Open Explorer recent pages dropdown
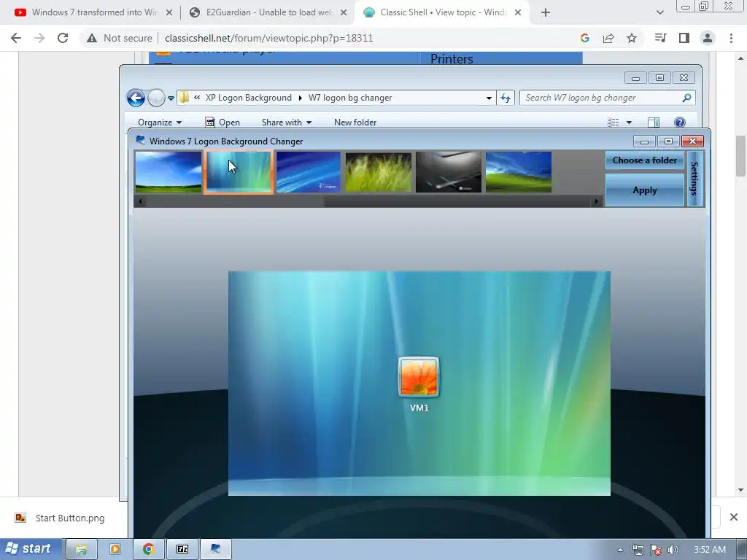 point(171,98)
